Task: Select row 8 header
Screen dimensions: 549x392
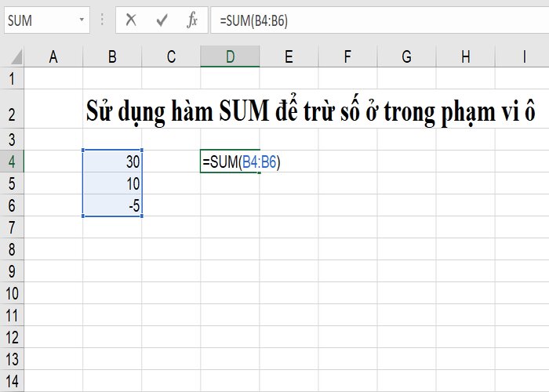Action: click(x=12, y=249)
